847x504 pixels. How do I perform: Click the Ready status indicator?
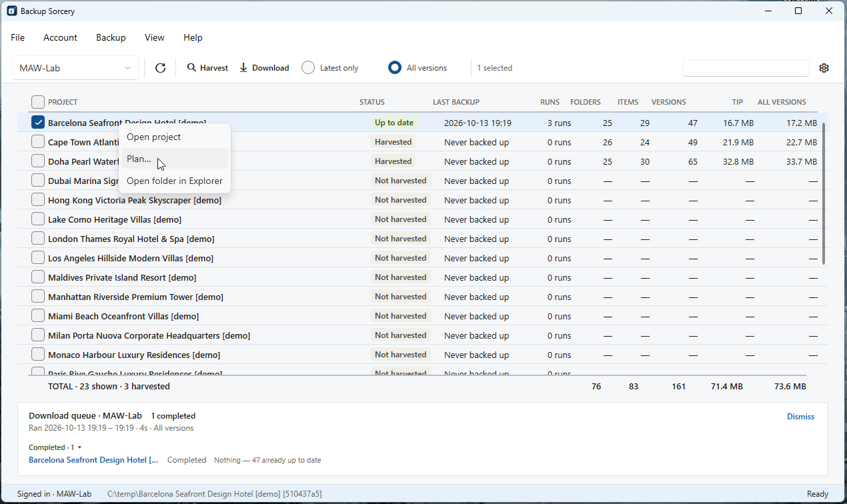tap(818, 494)
